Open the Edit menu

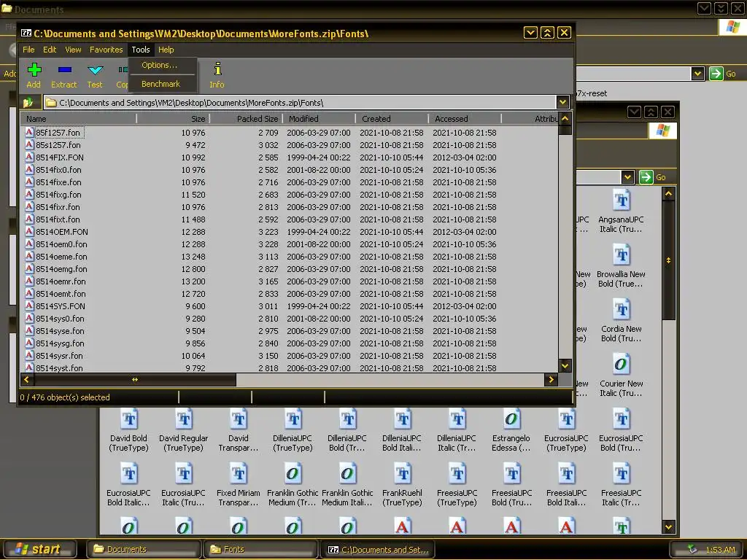[x=50, y=50]
